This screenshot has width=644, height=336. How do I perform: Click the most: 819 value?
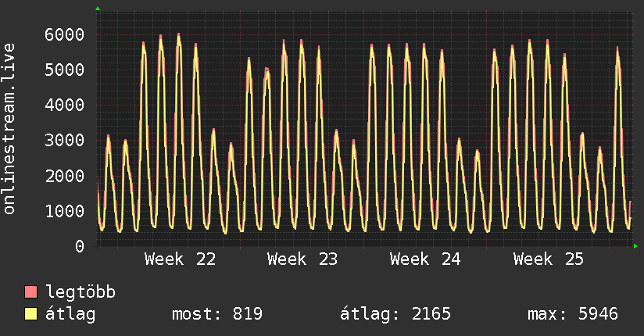(x=217, y=314)
